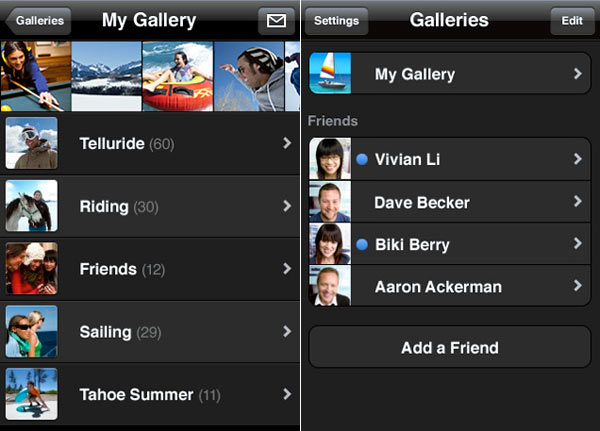Tap Aaron Ackerman's profile photo

[330, 287]
